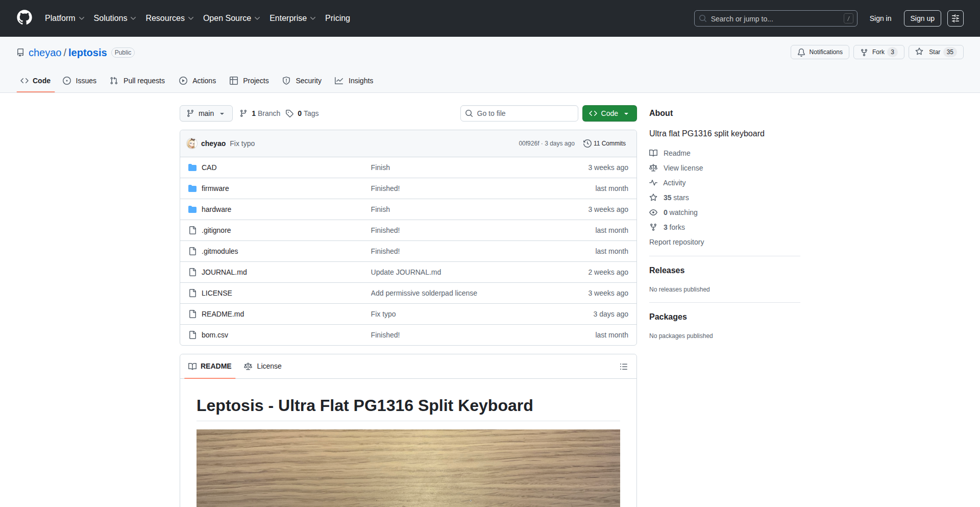Star the leptosis repository

click(x=936, y=52)
